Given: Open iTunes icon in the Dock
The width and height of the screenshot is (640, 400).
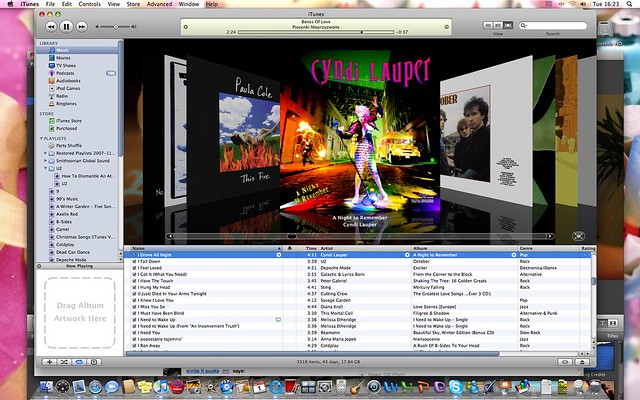Looking at the screenshot, I should click(x=161, y=386).
